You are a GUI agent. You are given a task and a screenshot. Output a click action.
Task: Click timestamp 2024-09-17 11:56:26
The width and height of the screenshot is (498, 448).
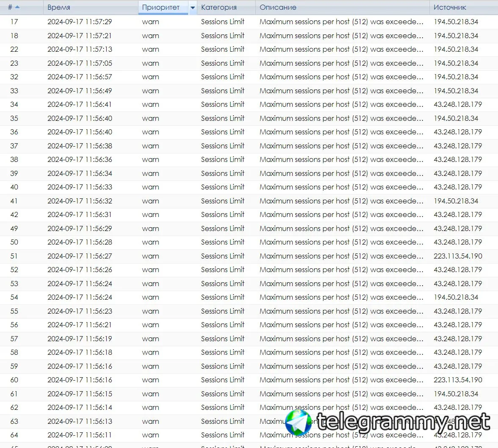[x=80, y=270]
